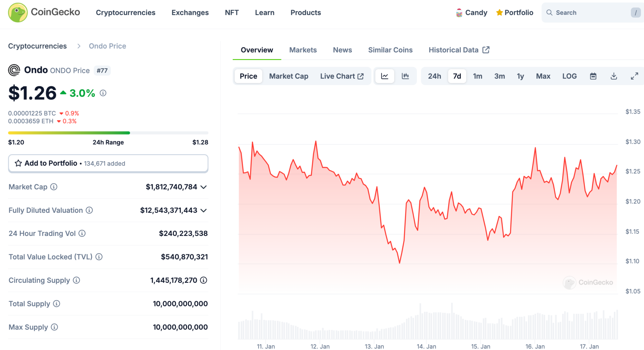Expand chart to fullscreen icon
This screenshot has width=644, height=350.
pyautogui.click(x=635, y=76)
